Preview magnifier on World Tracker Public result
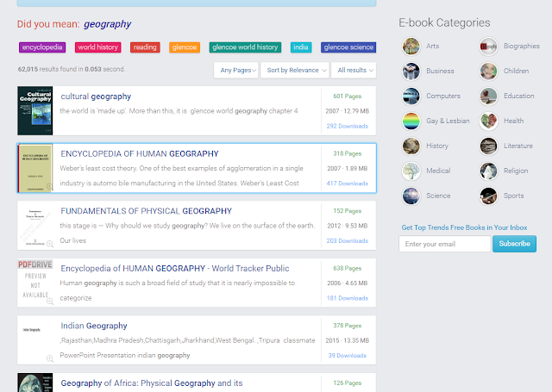The image size is (552, 392). (x=50, y=302)
